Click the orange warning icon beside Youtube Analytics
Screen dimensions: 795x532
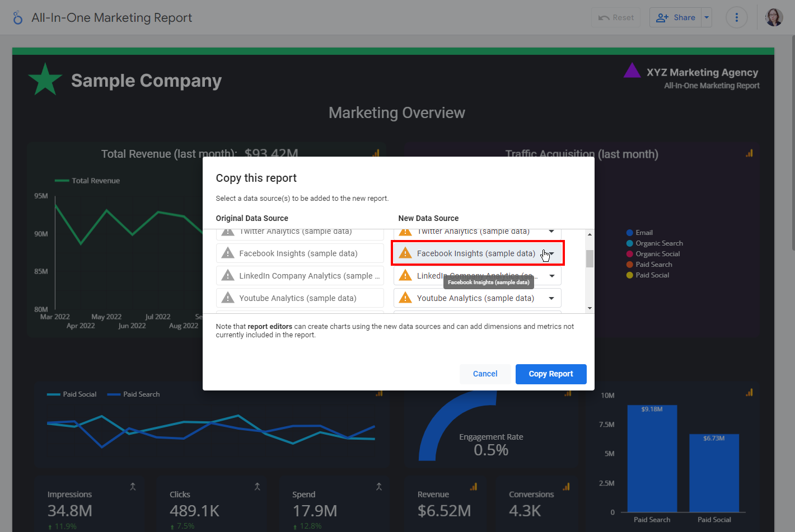click(x=405, y=298)
